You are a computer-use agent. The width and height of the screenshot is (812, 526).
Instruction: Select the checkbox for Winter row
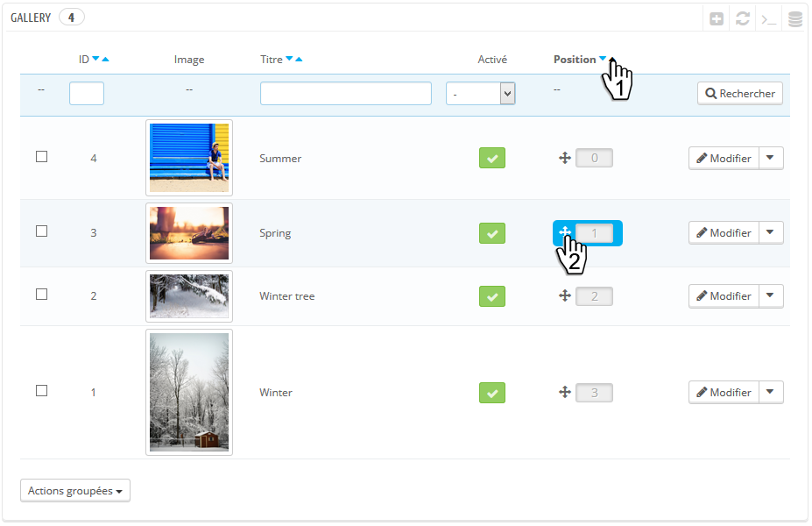[x=41, y=391]
